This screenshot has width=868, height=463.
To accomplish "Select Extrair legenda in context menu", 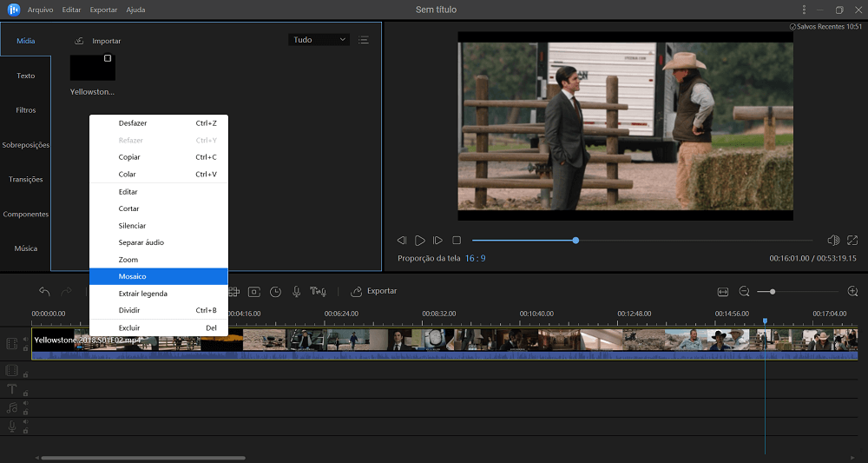I will click(x=158, y=294).
